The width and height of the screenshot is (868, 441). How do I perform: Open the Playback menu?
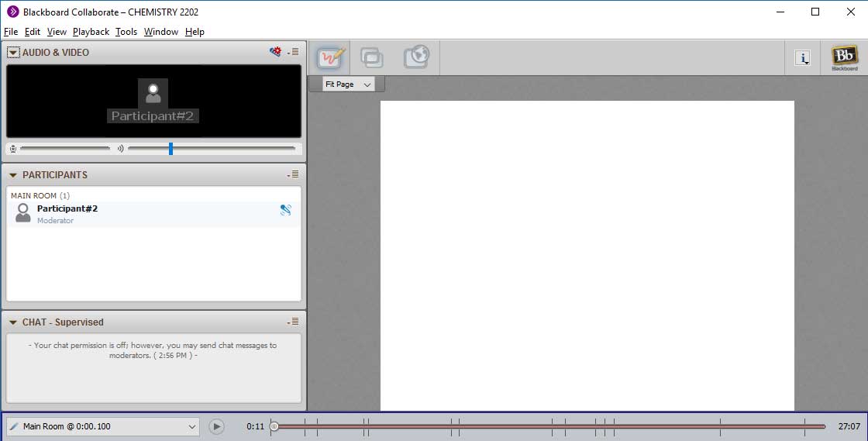point(91,32)
